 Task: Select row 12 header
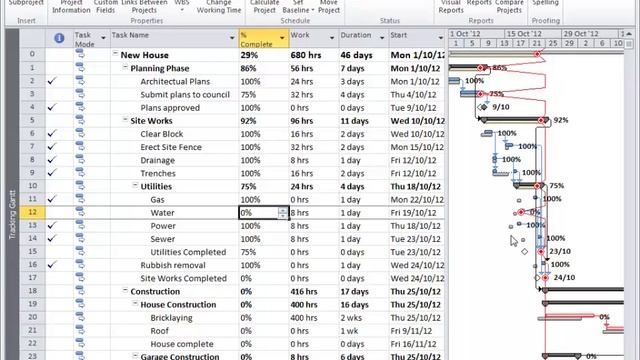[x=32, y=212]
